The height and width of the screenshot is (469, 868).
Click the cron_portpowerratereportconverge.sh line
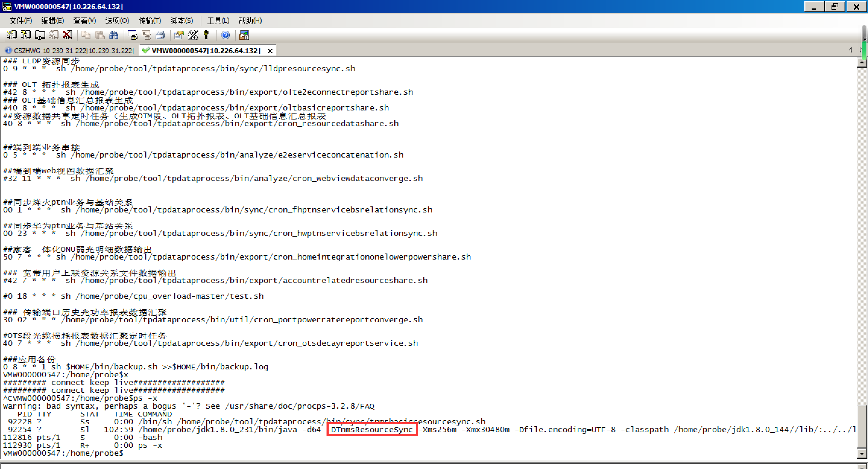click(213, 320)
